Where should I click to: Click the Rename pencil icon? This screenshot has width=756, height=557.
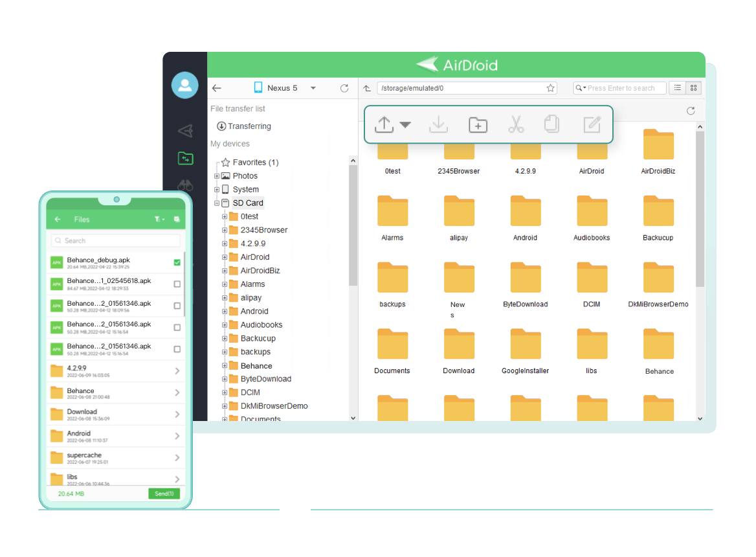(592, 124)
